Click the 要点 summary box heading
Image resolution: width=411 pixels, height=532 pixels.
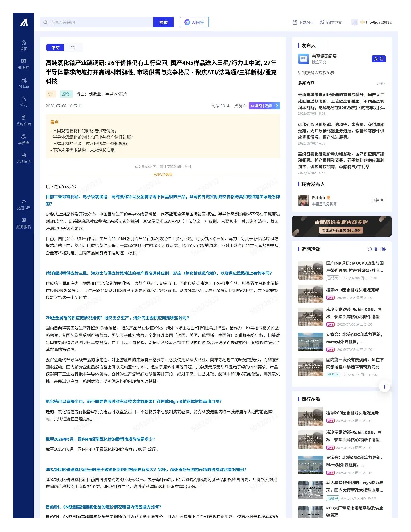coord(54,122)
